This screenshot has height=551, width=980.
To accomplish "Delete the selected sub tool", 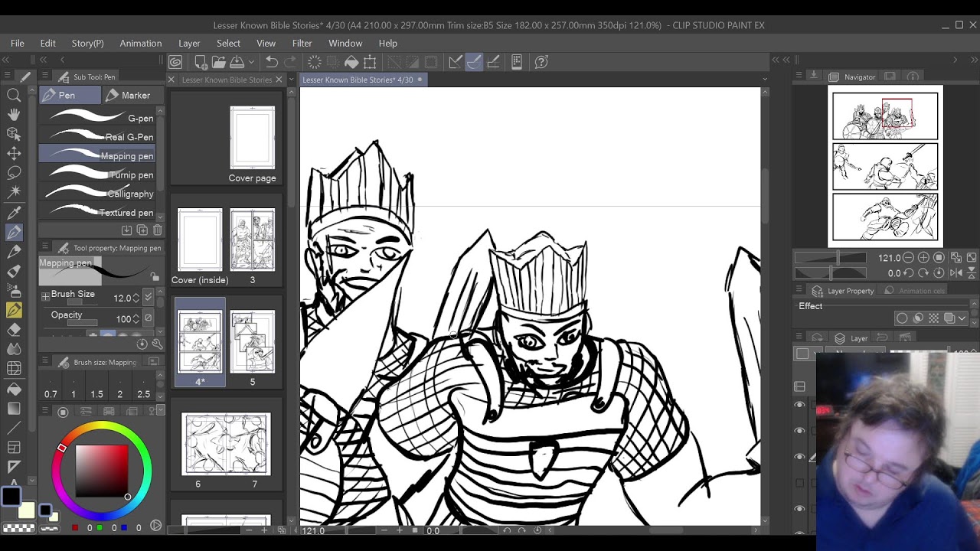I will (x=158, y=230).
